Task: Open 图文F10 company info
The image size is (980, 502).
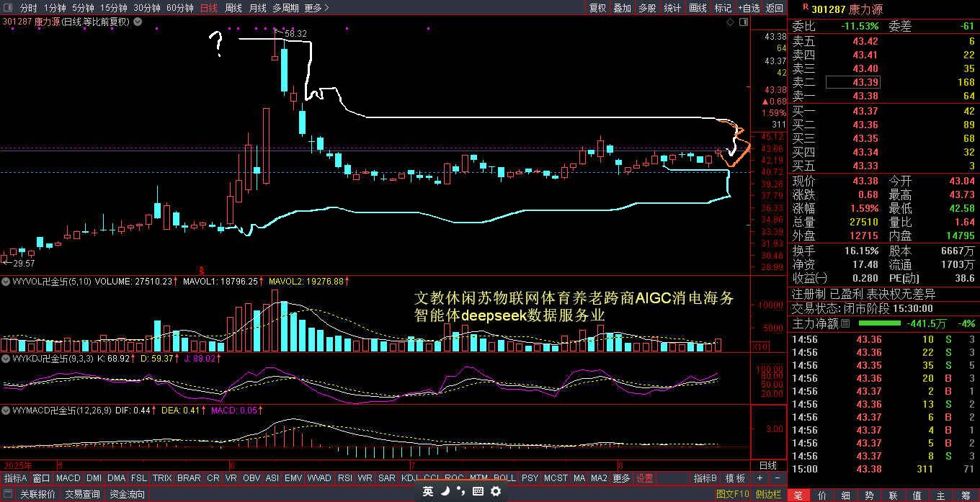Action: [732, 494]
